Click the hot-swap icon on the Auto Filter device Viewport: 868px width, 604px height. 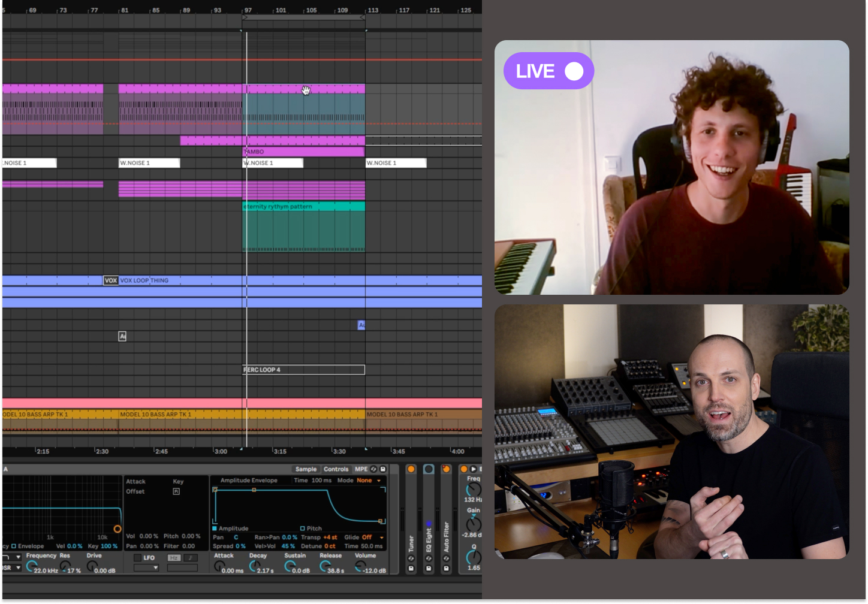(446, 558)
